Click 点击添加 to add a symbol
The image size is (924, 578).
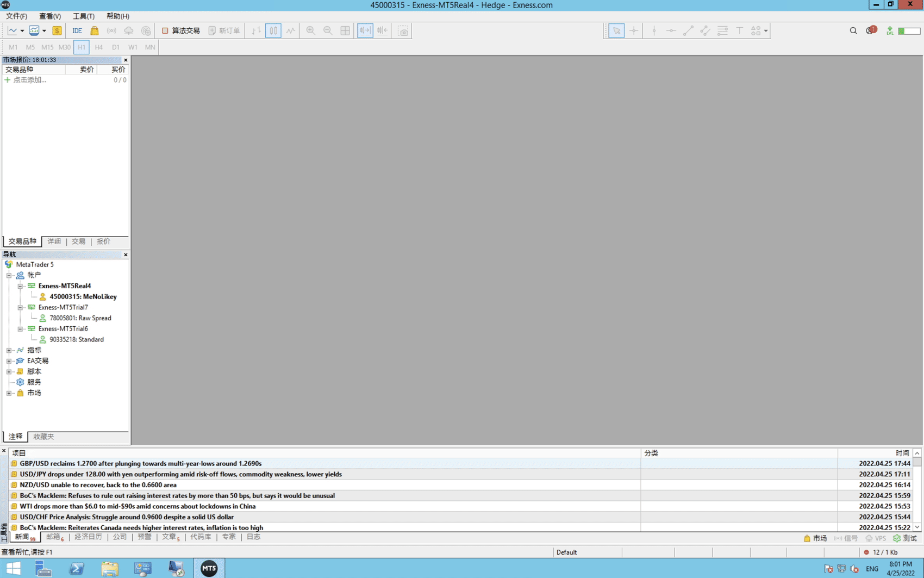click(x=29, y=80)
